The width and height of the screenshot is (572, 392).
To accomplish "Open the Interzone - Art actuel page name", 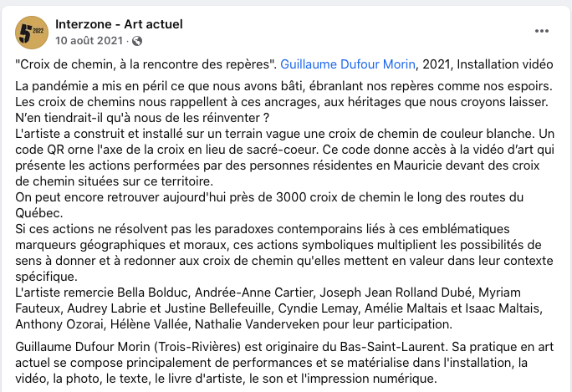I will pos(119,23).
